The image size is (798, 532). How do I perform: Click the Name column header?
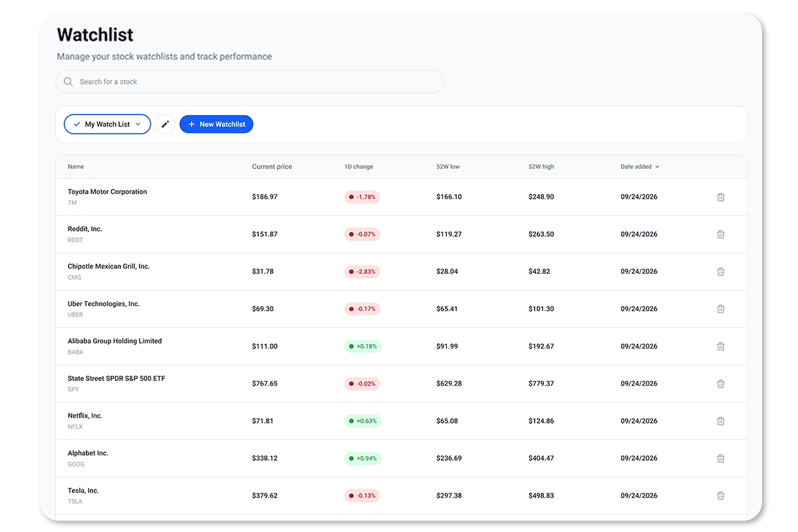point(76,167)
